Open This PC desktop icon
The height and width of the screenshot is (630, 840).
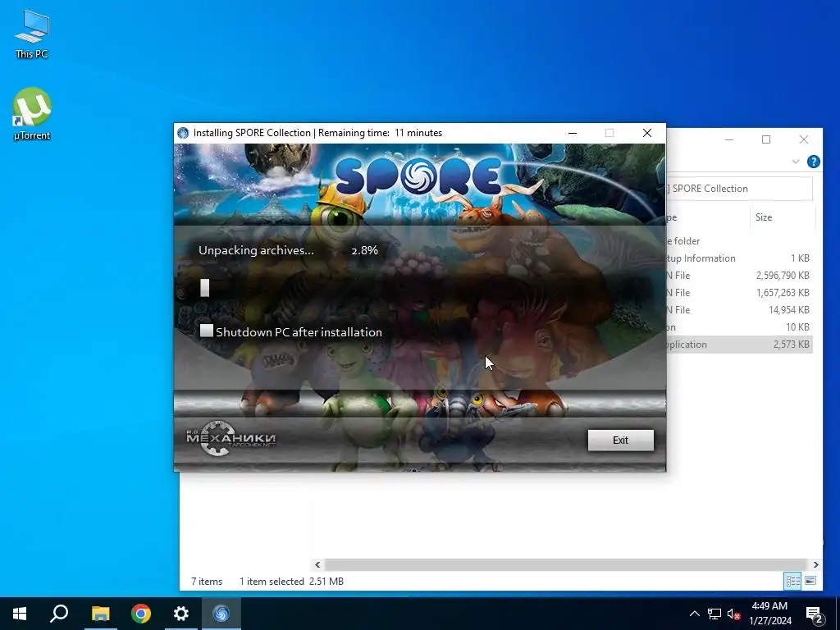32,34
